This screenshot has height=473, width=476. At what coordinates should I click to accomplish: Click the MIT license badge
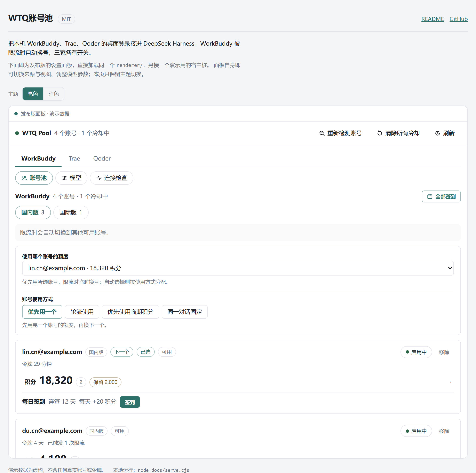click(x=66, y=19)
